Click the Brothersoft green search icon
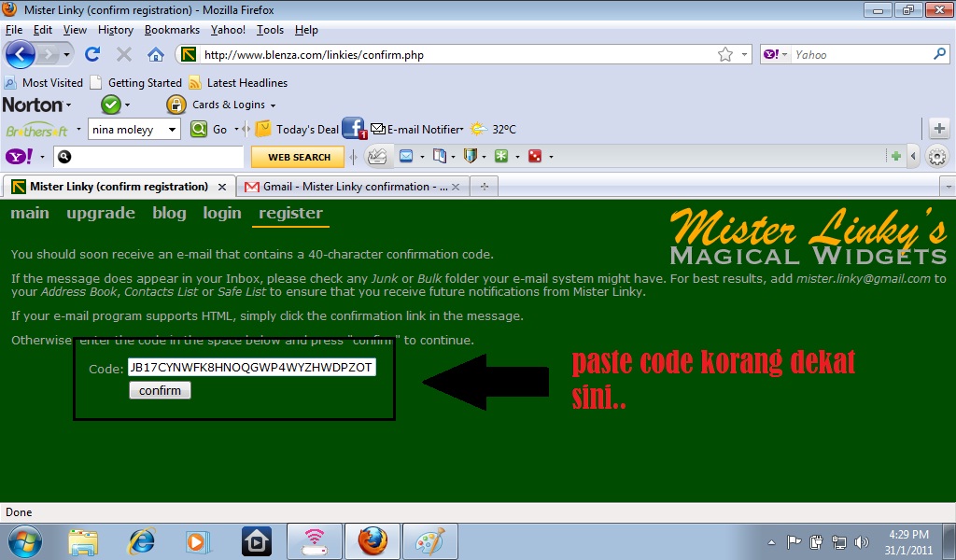Screen dimensions: 956x560 pyautogui.click(x=199, y=129)
